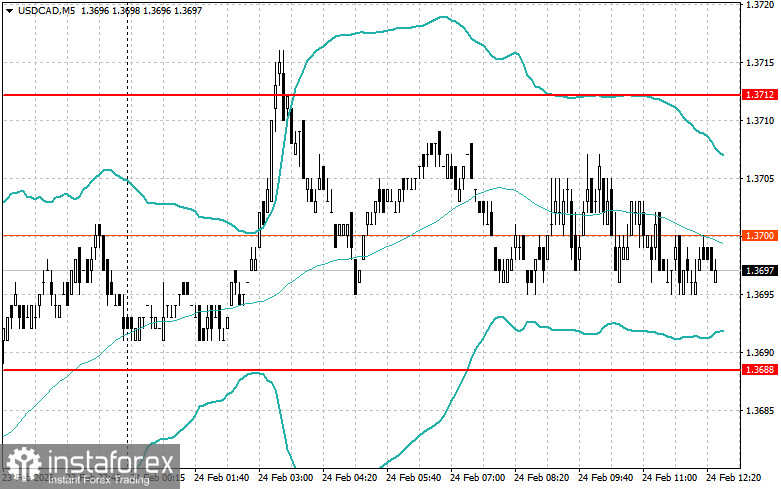Image resolution: width=781 pixels, height=489 pixels.
Task: Click the 24 Feb 09:40 time label
Action: coord(605,478)
